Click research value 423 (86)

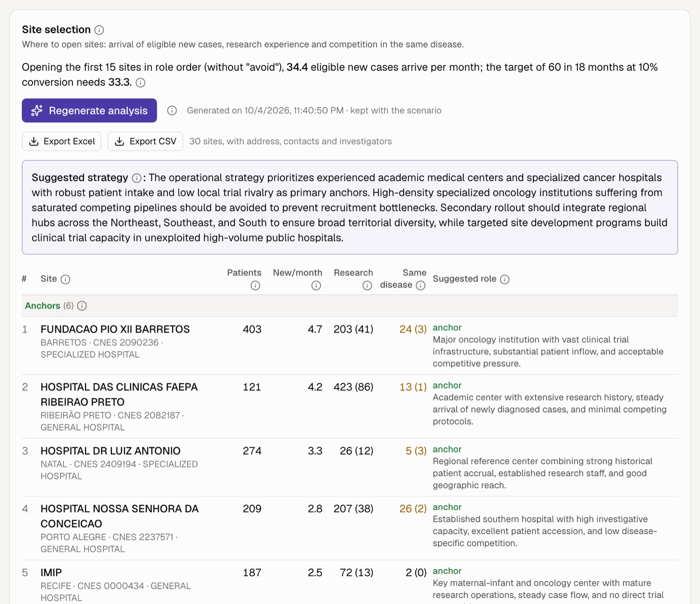pos(353,387)
